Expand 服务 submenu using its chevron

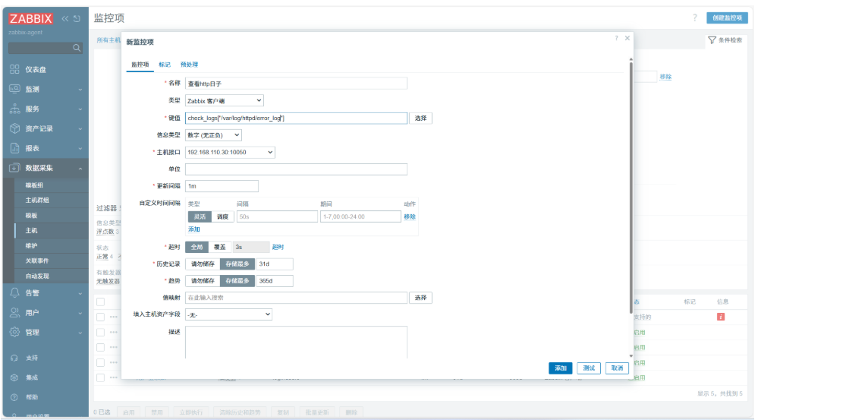click(x=80, y=109)
